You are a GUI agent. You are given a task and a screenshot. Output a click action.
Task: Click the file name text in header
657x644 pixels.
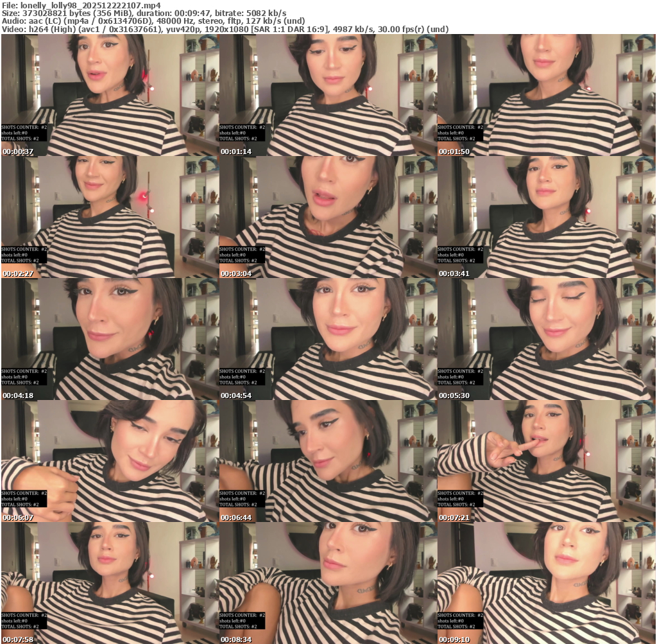coord(81,5)
